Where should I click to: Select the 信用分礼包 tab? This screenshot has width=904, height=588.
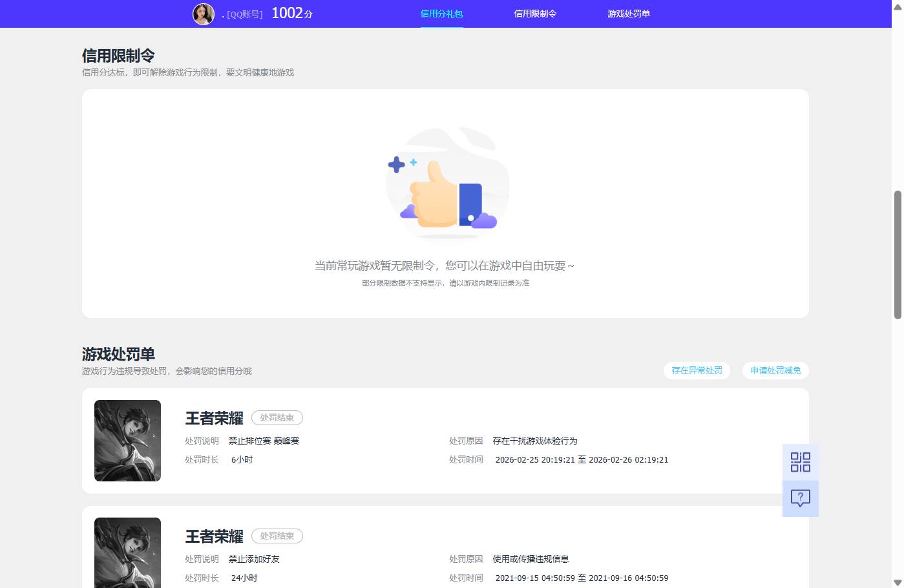click(x=441, y=13)
